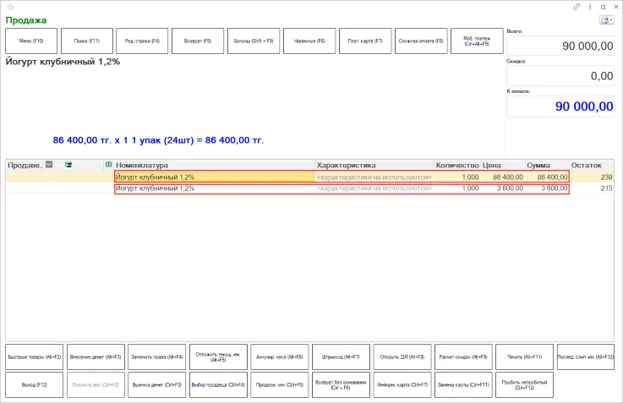Click the Продавец column header
Image resolution: width=623 pixels, height=403 pixels.
tap(25, 165)
